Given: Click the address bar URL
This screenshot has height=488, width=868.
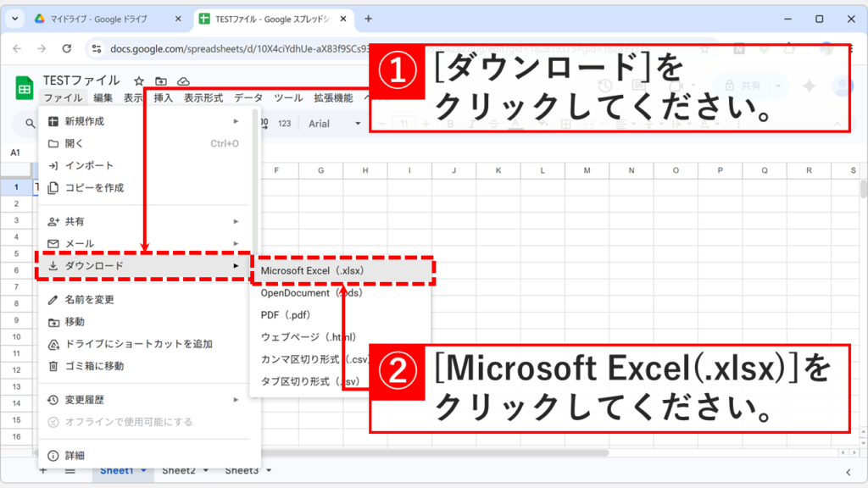Looking at the screenshot, I should click(x=238, y=48).
